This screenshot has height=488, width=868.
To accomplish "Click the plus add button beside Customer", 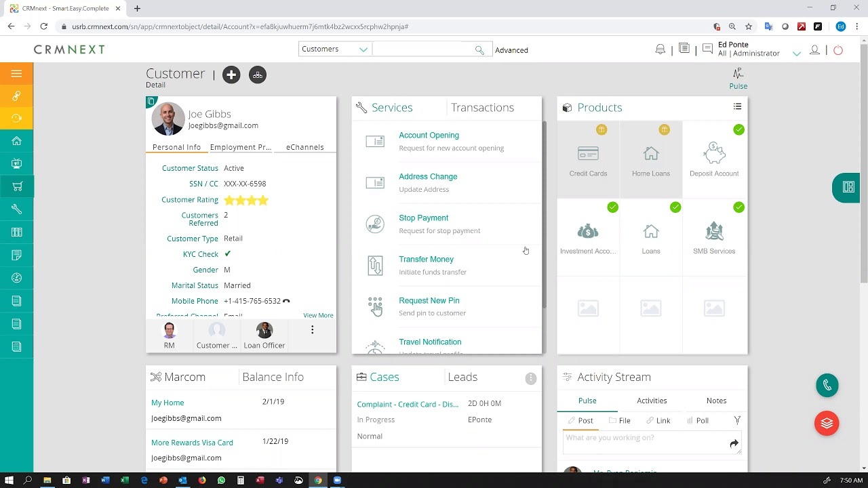I will coord(231,75).
